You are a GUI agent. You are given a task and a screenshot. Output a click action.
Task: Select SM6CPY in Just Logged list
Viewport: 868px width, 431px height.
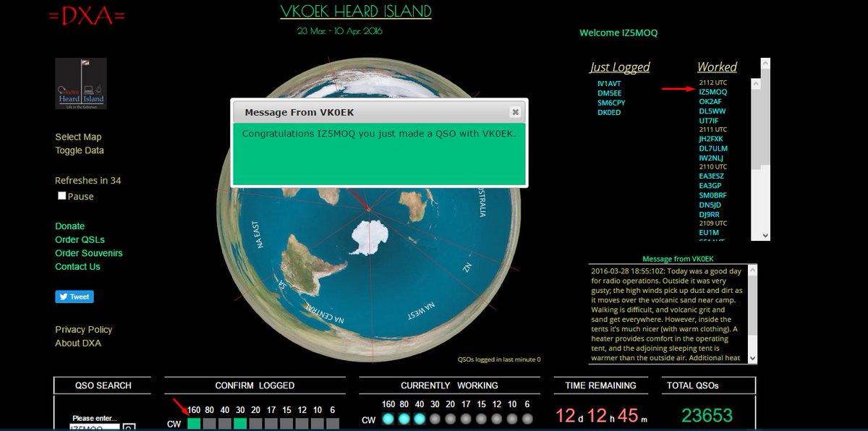pos(611,103)
